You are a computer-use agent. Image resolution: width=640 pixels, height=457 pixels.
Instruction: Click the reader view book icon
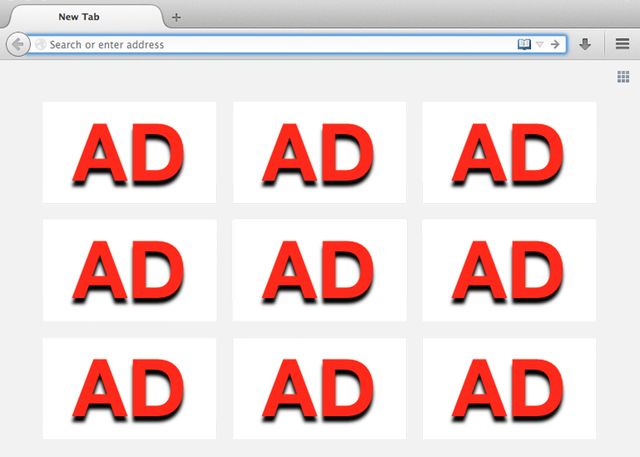(524, 44)
